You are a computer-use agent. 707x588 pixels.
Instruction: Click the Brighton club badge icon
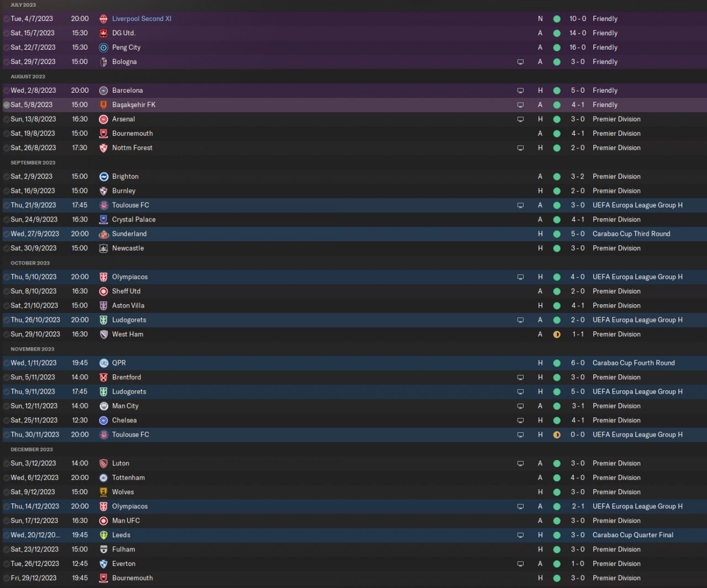tap(103, 177)
